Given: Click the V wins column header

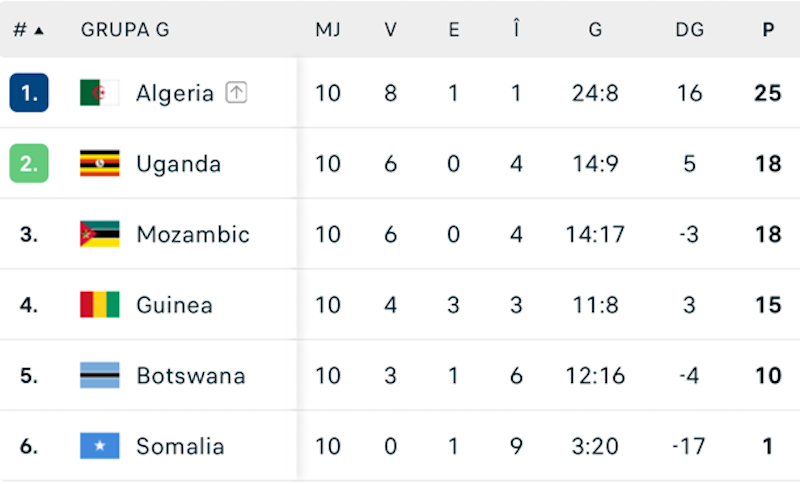Looking at the screenshot, I should [391, 30].
